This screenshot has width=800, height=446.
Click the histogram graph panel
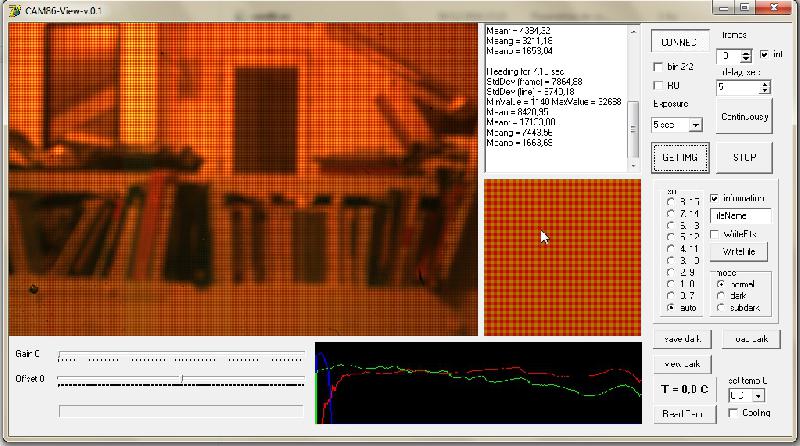tap(478, 383)
